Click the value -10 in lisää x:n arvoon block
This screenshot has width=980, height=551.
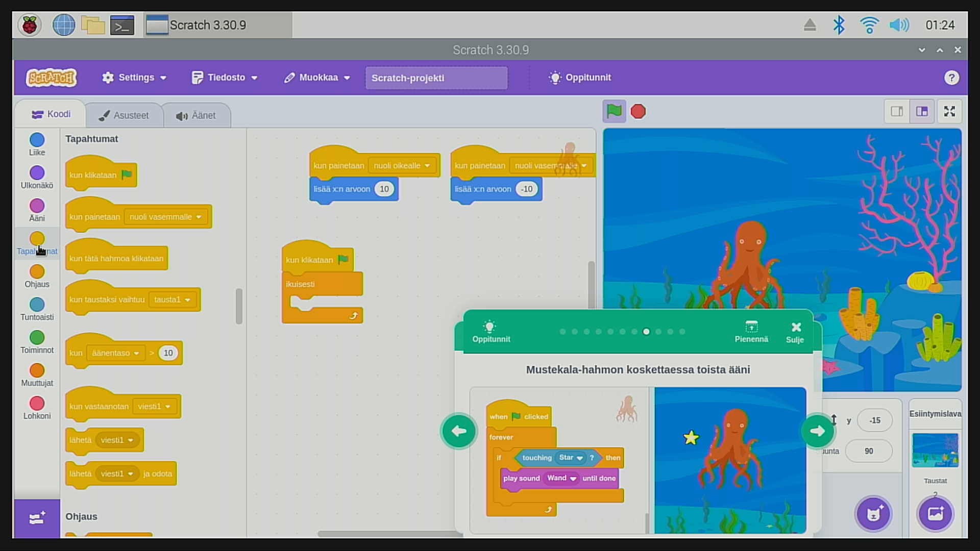527,189
